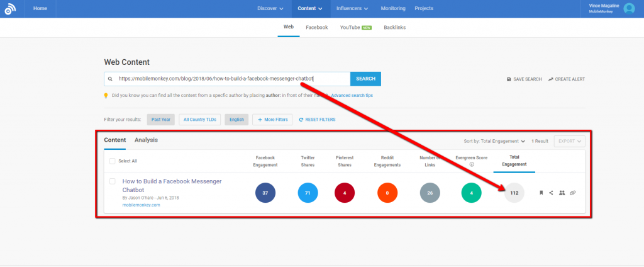Viewport: 644px width, 267px height.
Task: Click the save search disk icon
Action: [x=509, y=79]
